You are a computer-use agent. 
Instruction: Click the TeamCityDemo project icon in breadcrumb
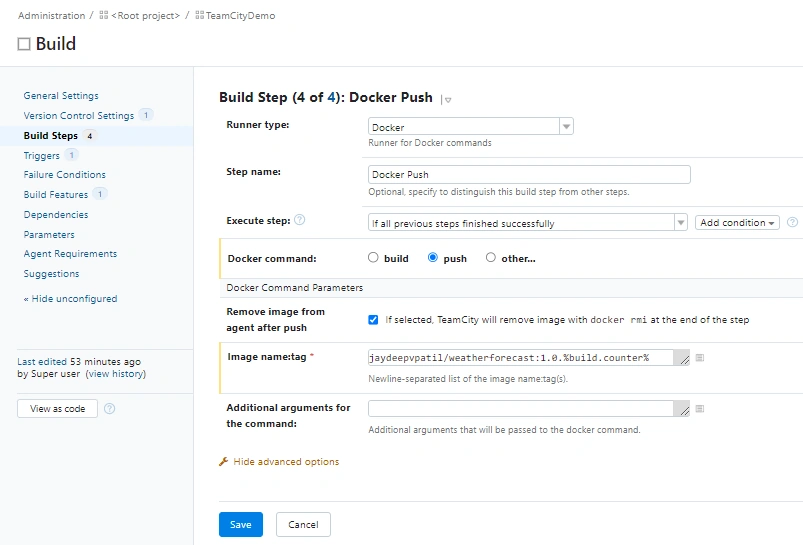200,15
